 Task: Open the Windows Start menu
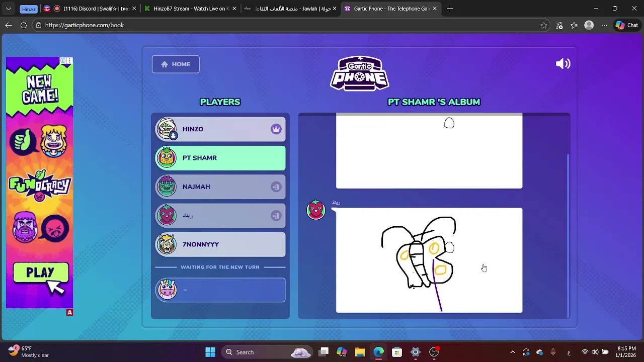coord(210,352)
